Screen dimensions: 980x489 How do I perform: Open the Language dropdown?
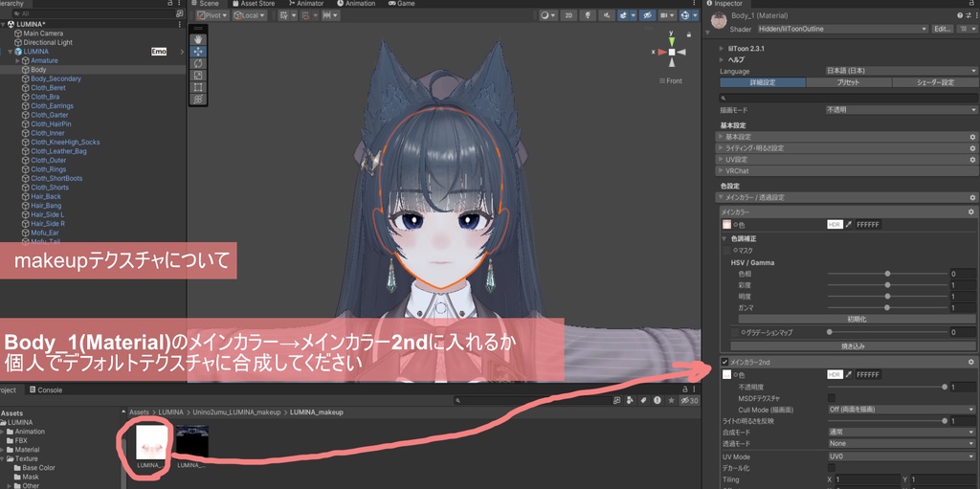(901, 71)
